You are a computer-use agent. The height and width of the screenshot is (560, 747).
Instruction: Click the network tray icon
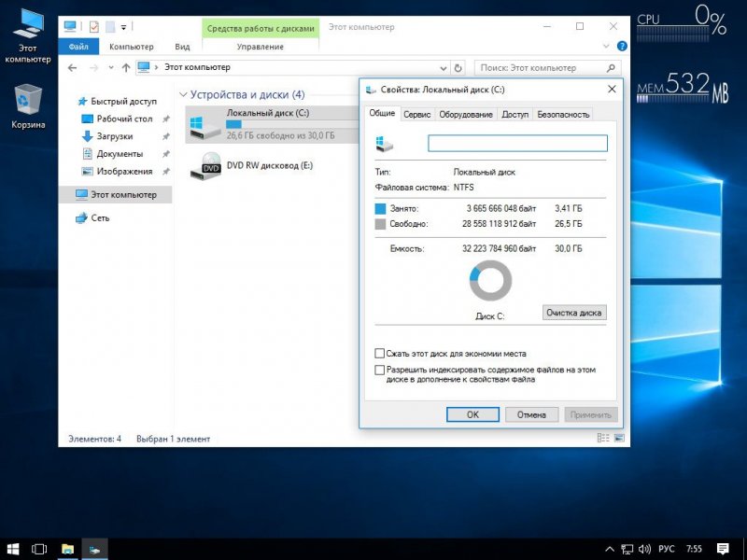coord(627,549)
